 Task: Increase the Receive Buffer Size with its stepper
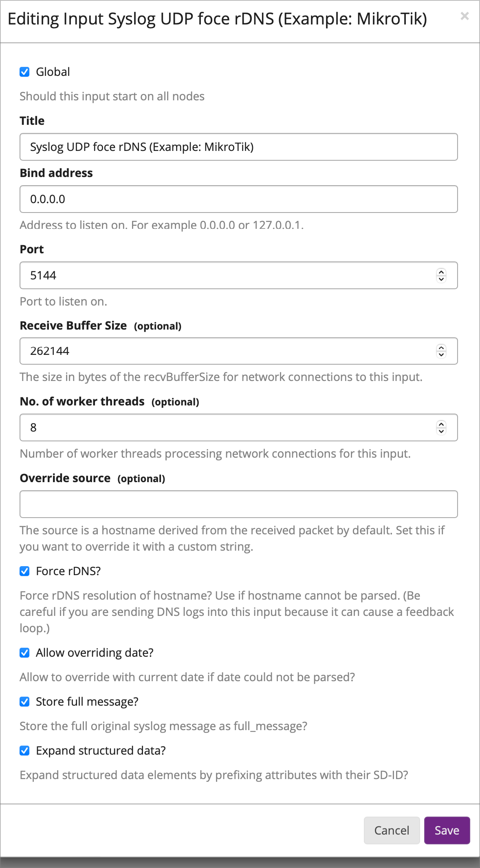tap(441, 347)
